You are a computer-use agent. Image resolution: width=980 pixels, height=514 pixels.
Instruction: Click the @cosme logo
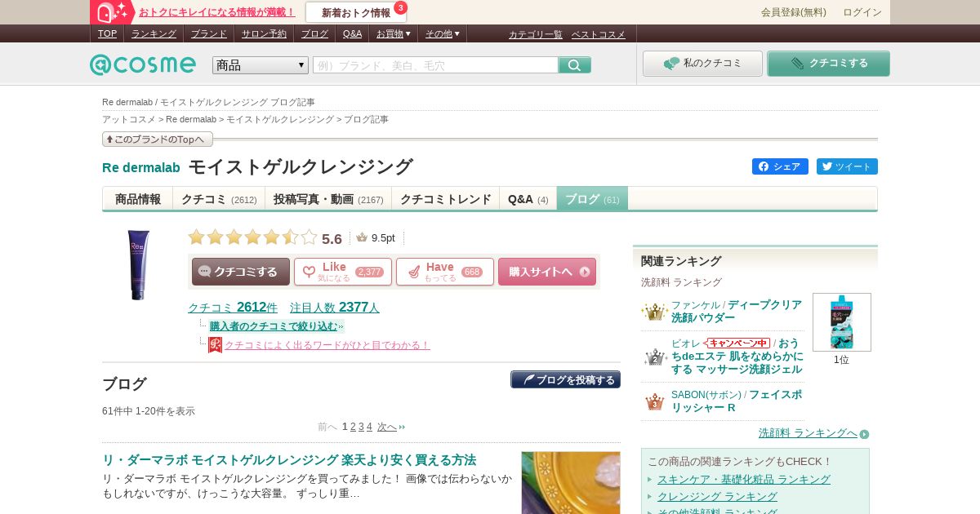coord(143,64)
